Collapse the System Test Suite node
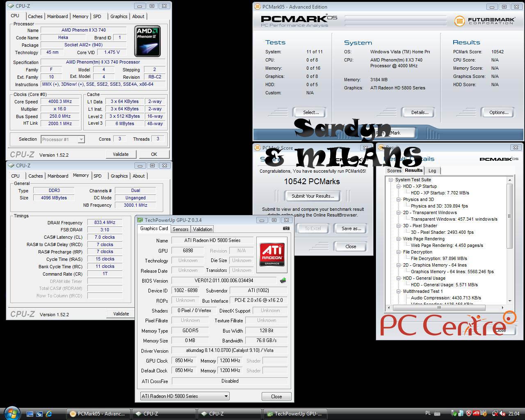The height and width of the screenshot is (420, 525). coord(391,180)
